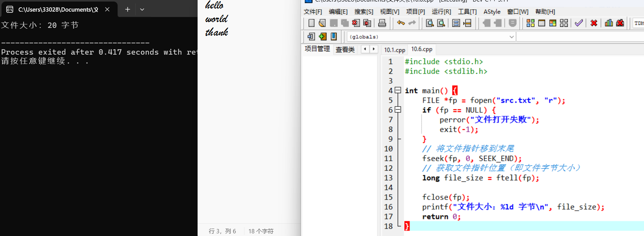Click the blue Goto Bookmark icon
The image size is (644, 236).
click(334, 36)
